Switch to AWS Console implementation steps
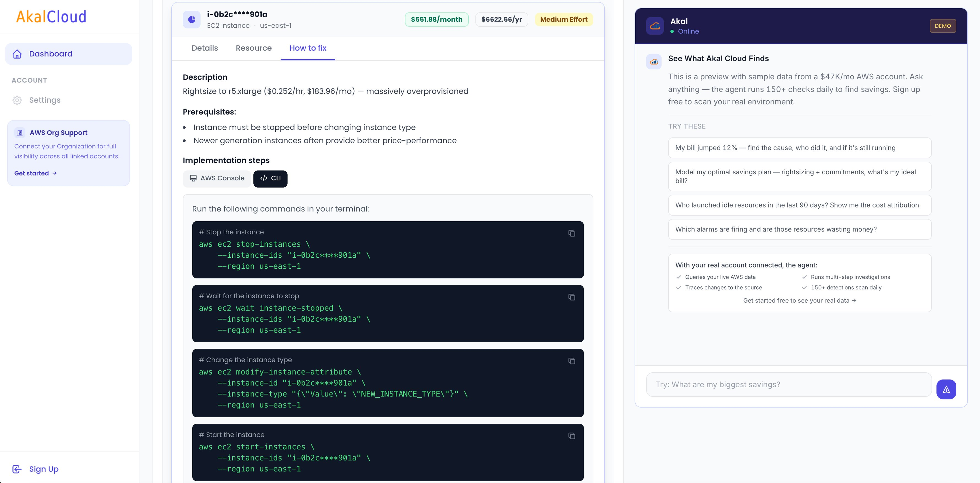 coord(217,178)
